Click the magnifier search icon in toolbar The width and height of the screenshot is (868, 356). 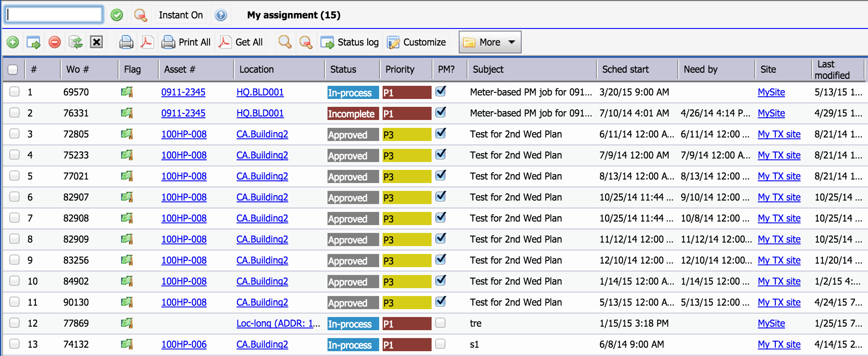coord(285,42)
